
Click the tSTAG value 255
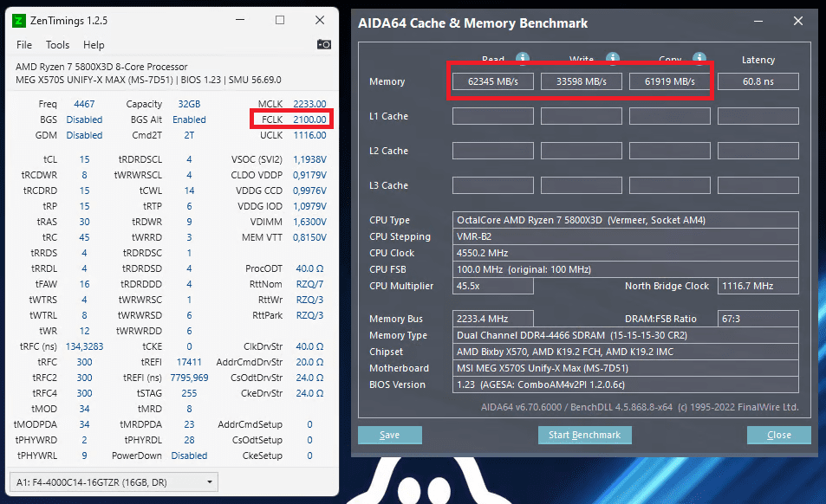(x=189, y=393)
